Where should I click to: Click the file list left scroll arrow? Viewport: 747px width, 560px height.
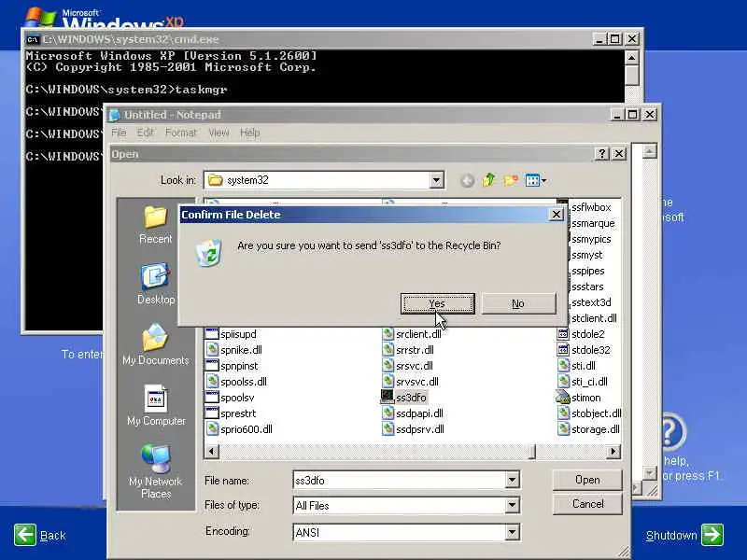(x=212, y=451)
